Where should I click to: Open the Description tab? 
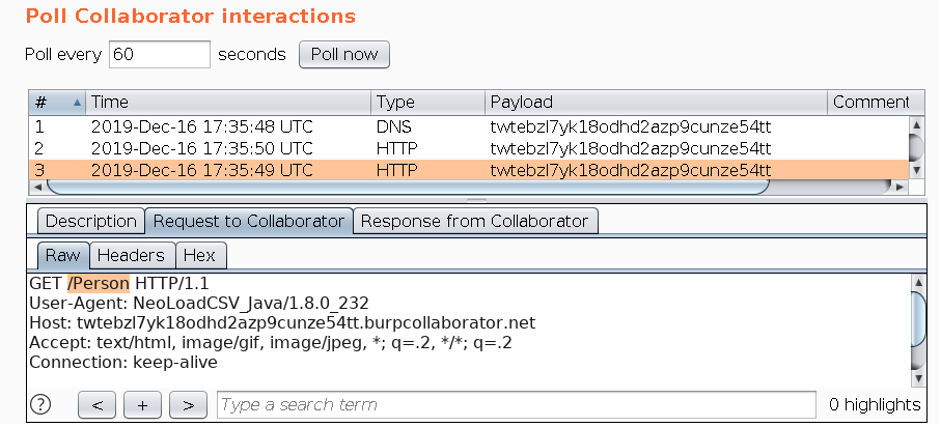91,221
